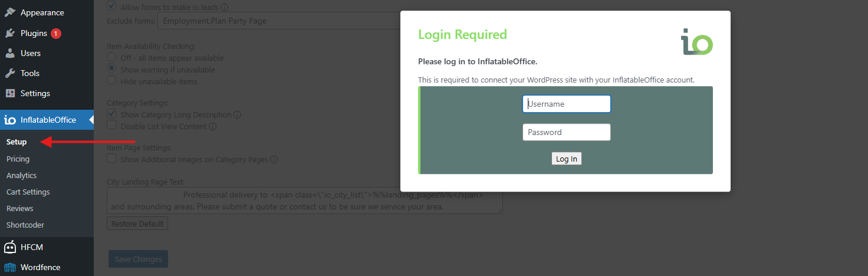This screenshot has height=276, width=868.
Task: Focus the Username input field
Action: 567,104
